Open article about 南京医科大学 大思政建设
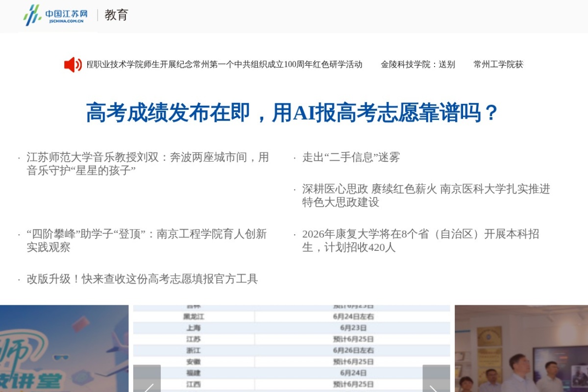588x392 pixels. [x=426, y=196]
